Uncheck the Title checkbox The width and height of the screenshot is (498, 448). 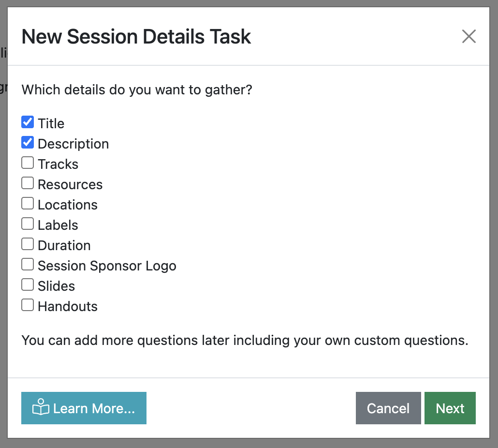click(x=28, y=122)
